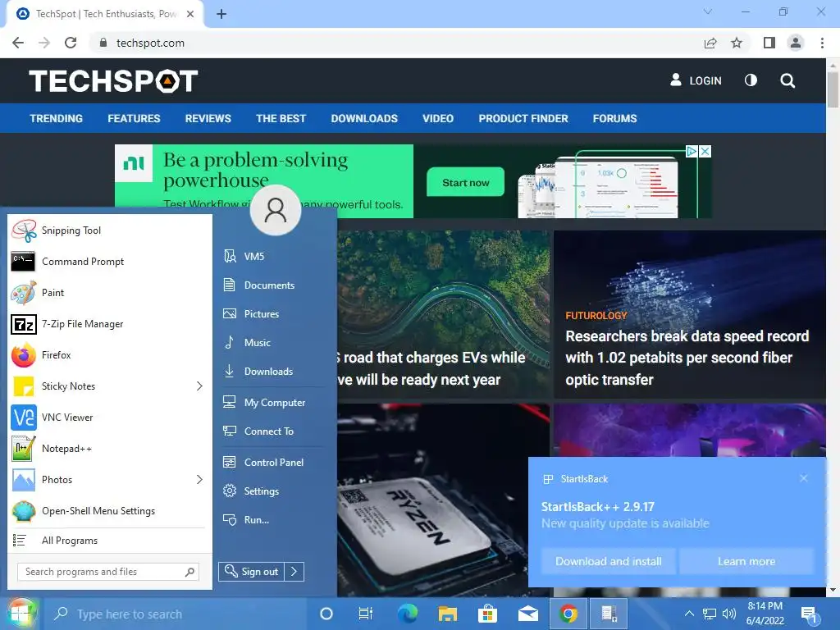The height and width of the screenshot is (630, 840).
Task: Open Chrome profile avatar
Action: (796, 43)
